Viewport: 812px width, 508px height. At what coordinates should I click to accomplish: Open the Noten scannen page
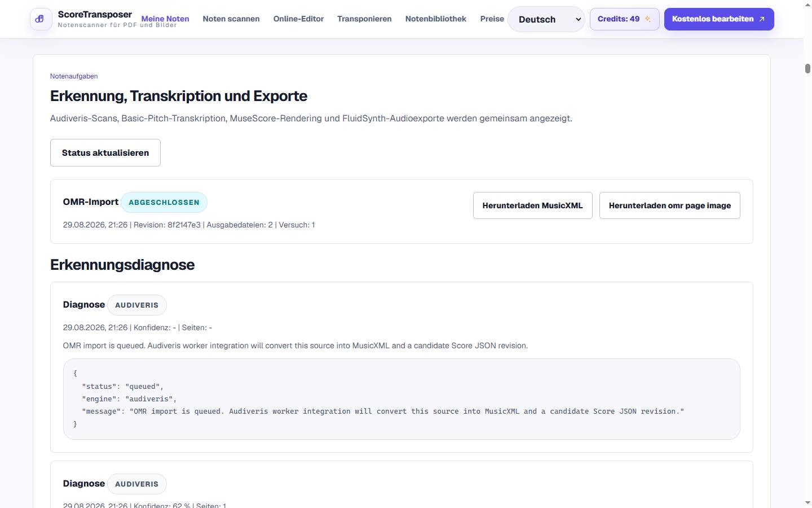[x=231, y=19]
